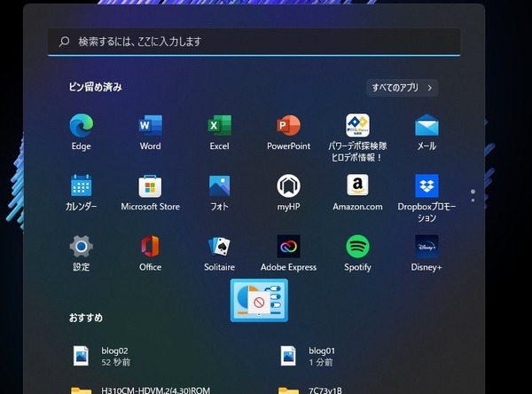The image size is (532, 394).
Task: Click the search magnifier icon
Action: (64, 42)
